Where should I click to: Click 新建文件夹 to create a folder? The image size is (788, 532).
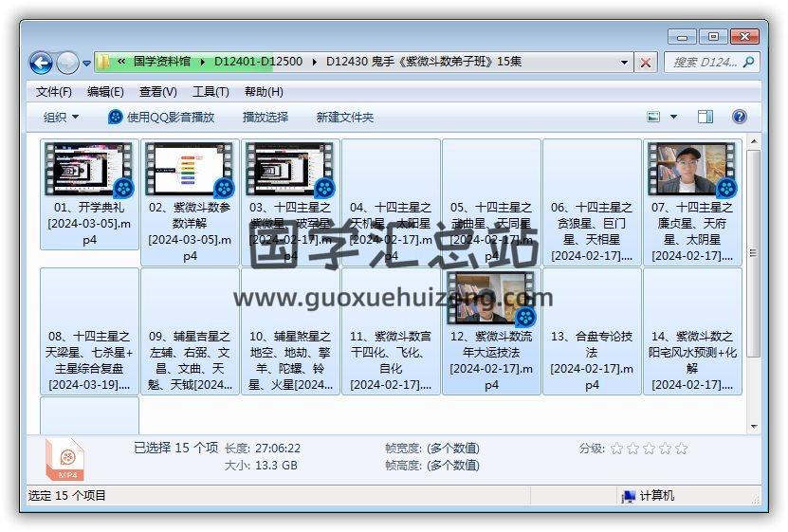pos(345,117)
